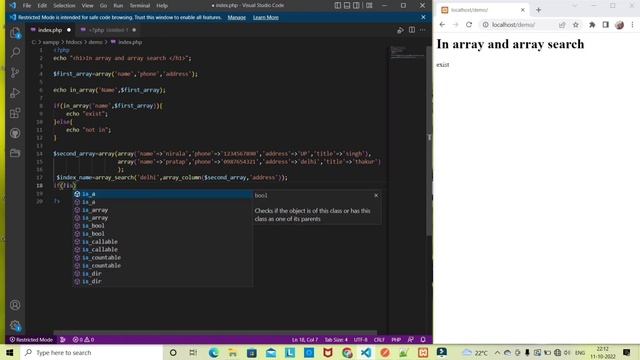Select the first is_bool suggestion

click(163, 226)
